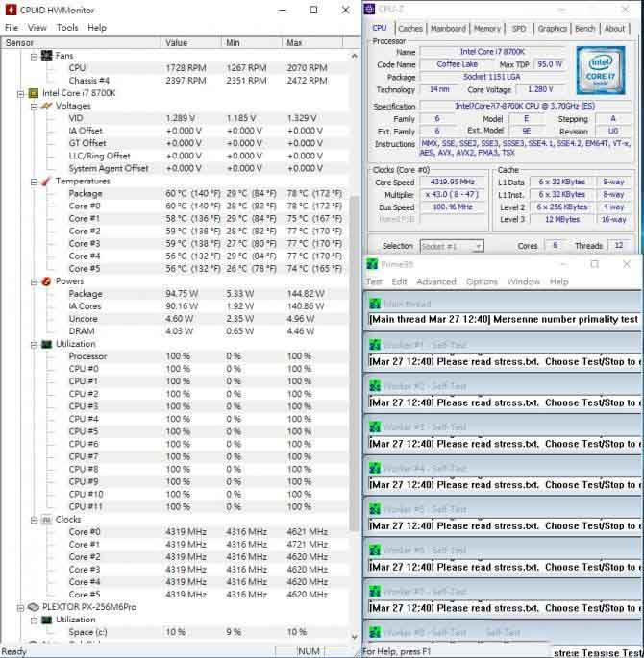
Task: Collapse the Clocks tree node
Action: click(x=34, y=521)
